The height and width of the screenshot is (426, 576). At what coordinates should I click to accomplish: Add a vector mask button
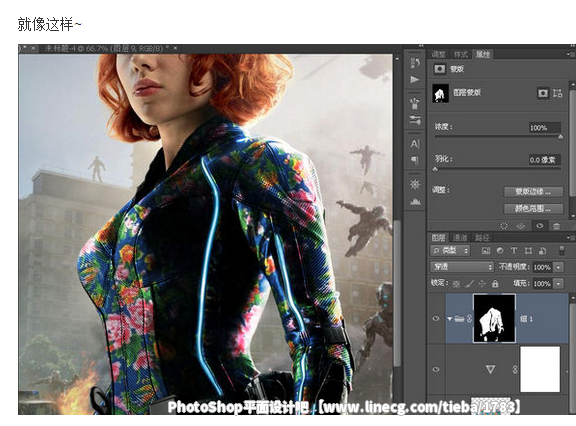click(558, 93)
